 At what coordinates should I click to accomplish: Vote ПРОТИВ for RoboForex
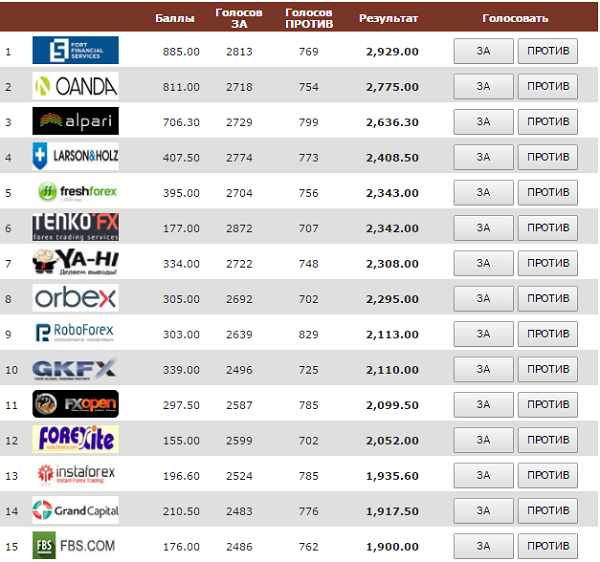pos(548,334)
